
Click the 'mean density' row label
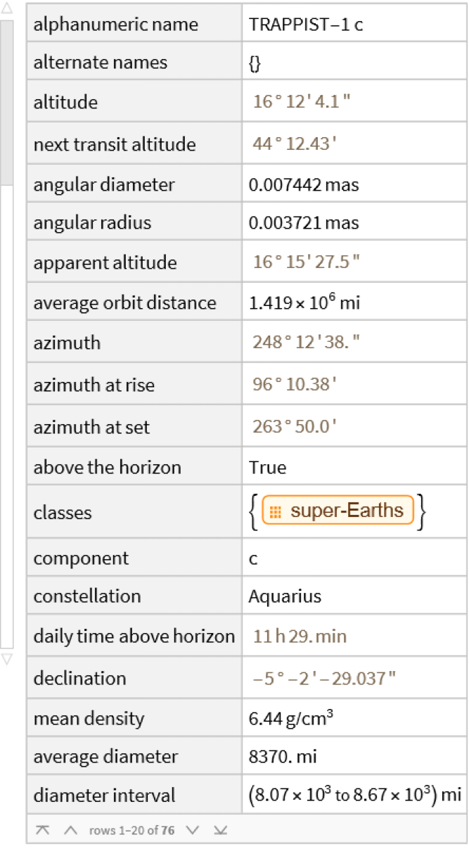89,718
